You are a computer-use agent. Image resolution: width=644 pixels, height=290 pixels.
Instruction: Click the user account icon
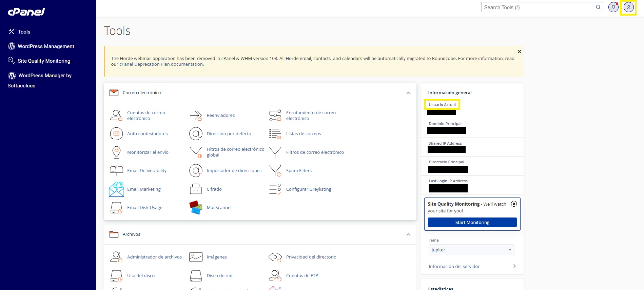(x=628, y=7)
